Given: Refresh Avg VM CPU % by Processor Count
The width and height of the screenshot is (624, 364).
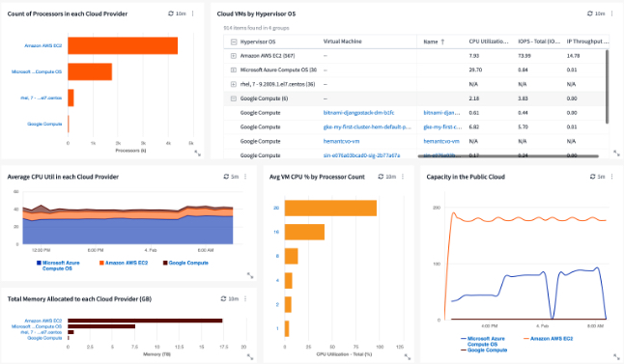Looking at the screenshot, I should [x=381, y=177].
